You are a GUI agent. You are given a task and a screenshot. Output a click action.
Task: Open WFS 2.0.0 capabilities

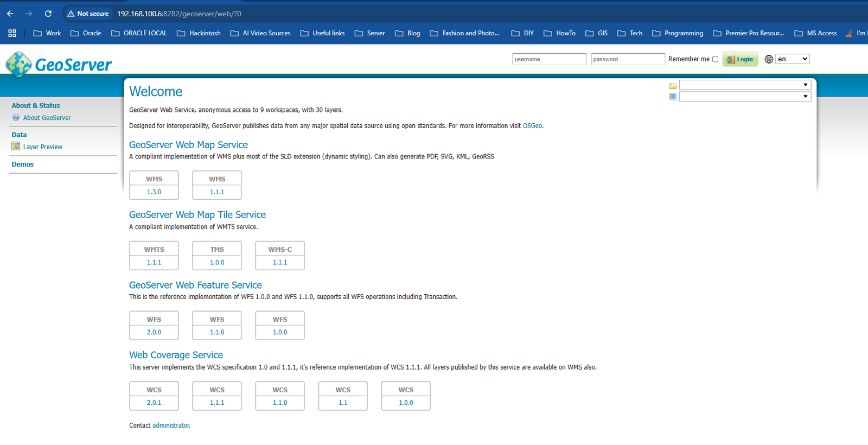coord(154,332)
